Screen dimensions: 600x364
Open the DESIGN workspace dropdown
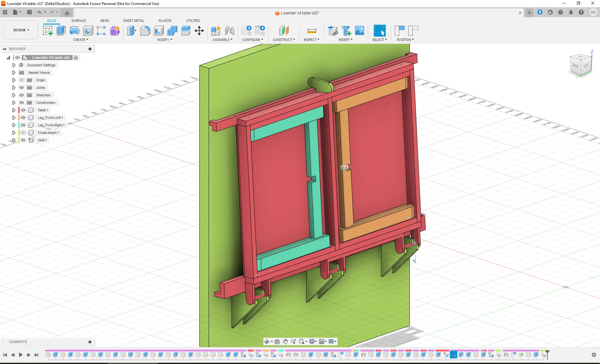tap(21, 30)
